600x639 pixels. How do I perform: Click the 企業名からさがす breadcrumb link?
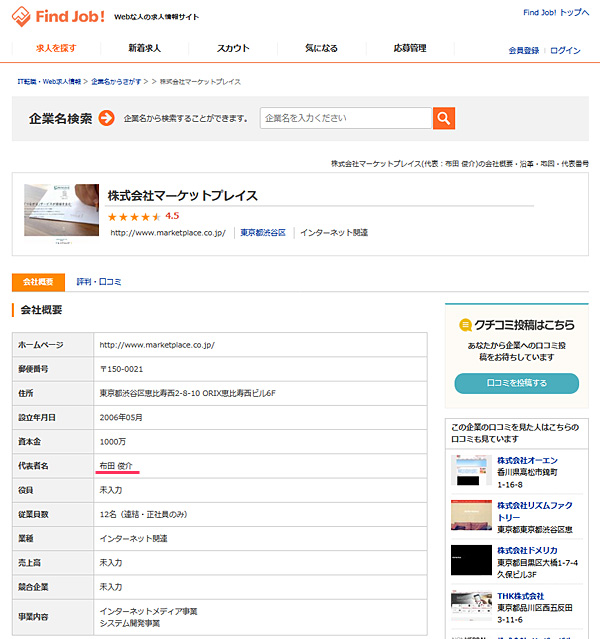[x=116, y=82]
